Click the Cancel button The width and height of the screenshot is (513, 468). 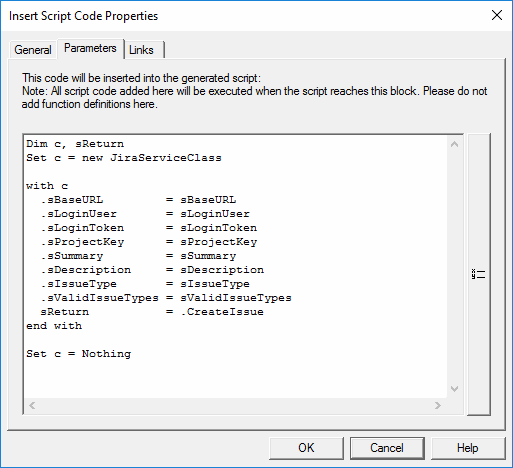[x=387, y=448]
